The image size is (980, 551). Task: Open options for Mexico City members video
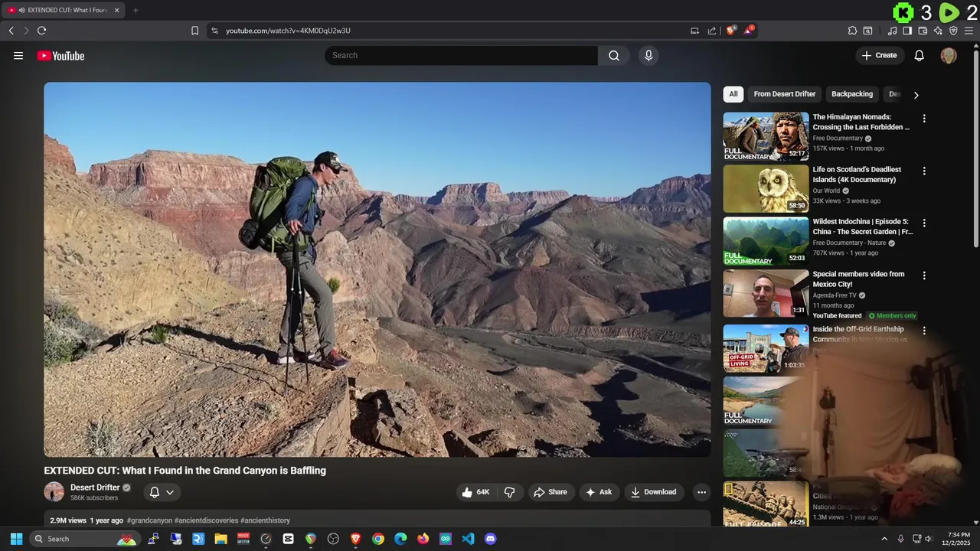[x=924, y=275]
